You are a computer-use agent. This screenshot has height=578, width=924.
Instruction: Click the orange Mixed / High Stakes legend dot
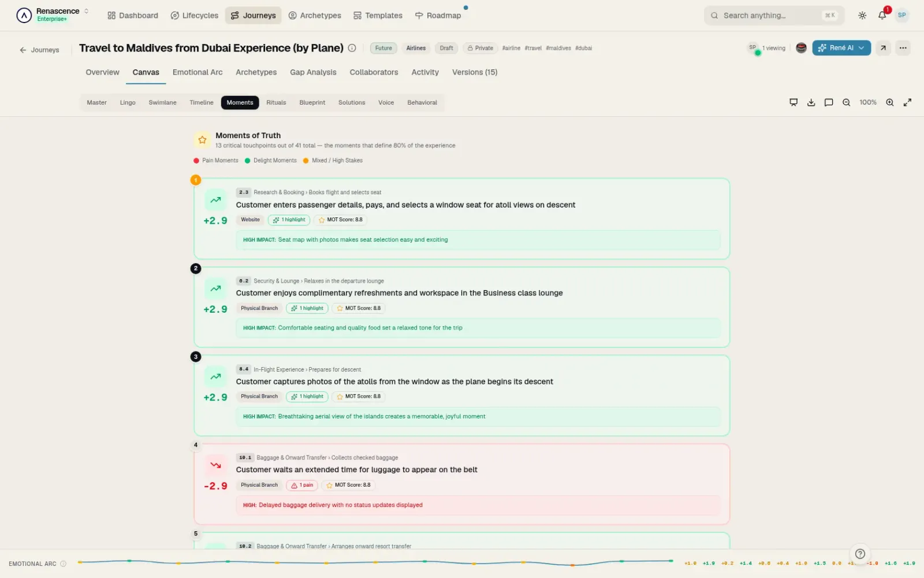click(306, 161)
